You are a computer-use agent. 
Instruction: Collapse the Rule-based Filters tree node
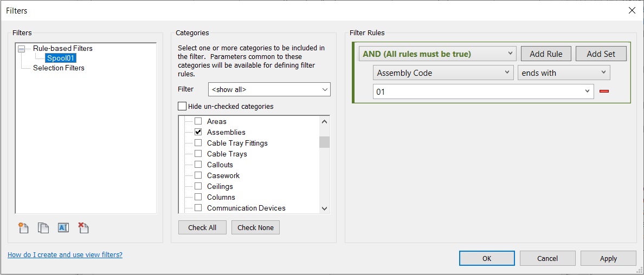pyautogui.click(x=22, y=48)
